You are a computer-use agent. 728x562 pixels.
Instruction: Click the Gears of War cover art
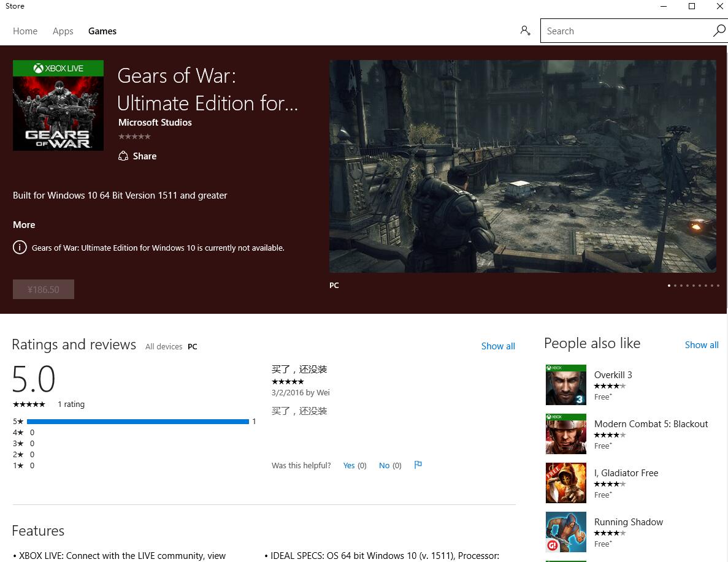tap(58, 105)
